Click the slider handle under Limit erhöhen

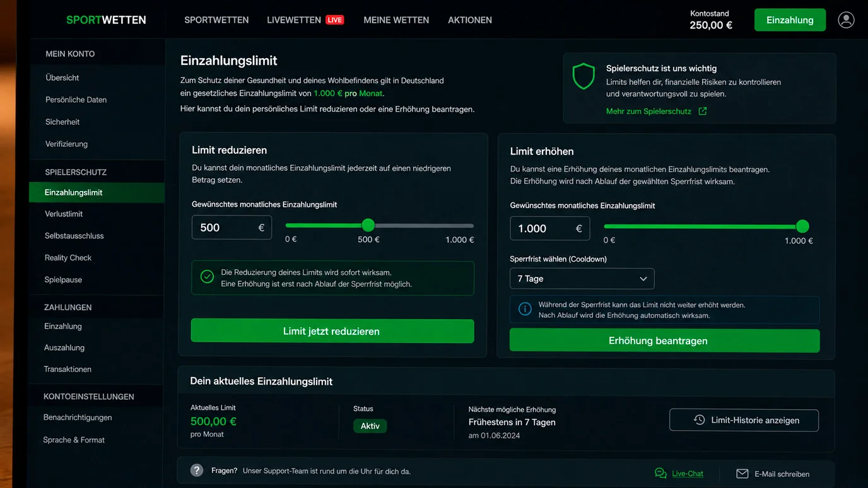[802, 226]
